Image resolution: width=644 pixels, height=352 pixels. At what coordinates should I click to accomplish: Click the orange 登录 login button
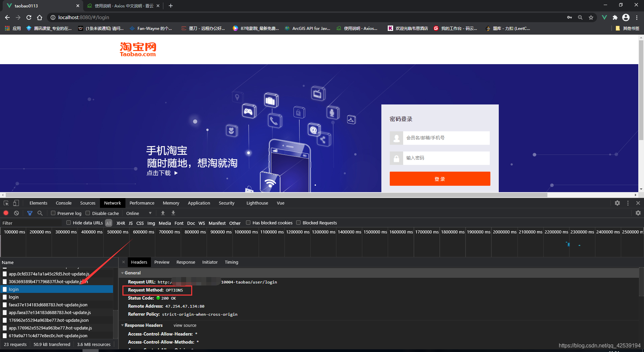pos(439,179)
